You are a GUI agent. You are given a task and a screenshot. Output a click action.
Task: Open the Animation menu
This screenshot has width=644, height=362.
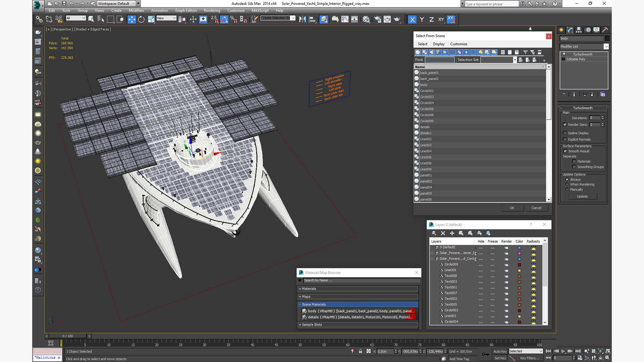tap(159, 10)
